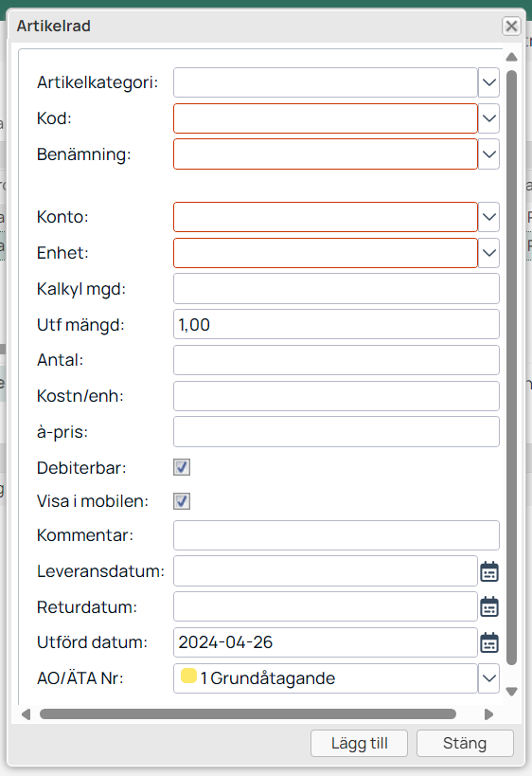This screenshot has height=776, width=532.
Task: Open the Enhet dropdown arrow
Action: 488,253
